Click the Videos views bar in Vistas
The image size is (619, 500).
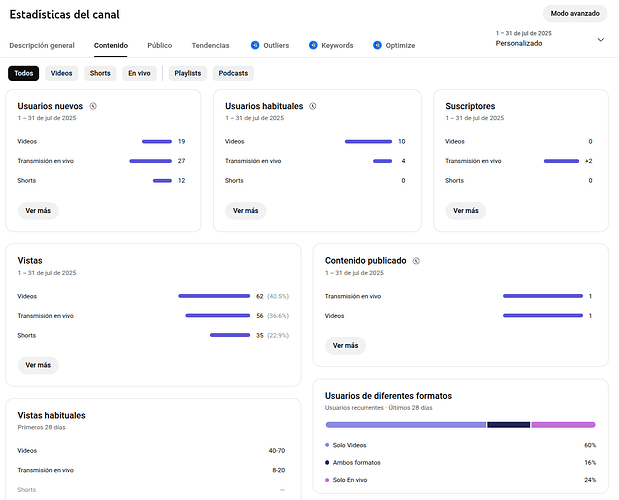(x=214, y=296)
